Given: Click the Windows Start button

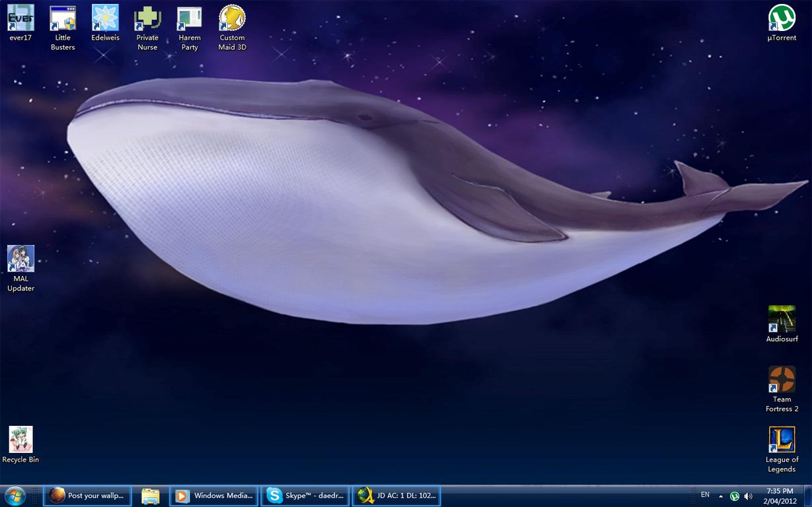Looking at the screenshot, I should click(x=15, y=496).
